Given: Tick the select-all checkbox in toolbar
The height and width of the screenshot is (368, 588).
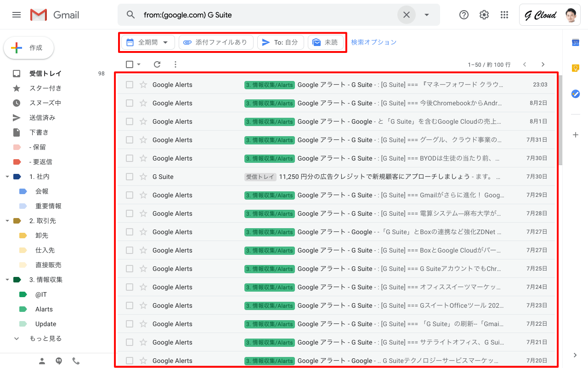Looking at the screenshot, I should (130, 64).
